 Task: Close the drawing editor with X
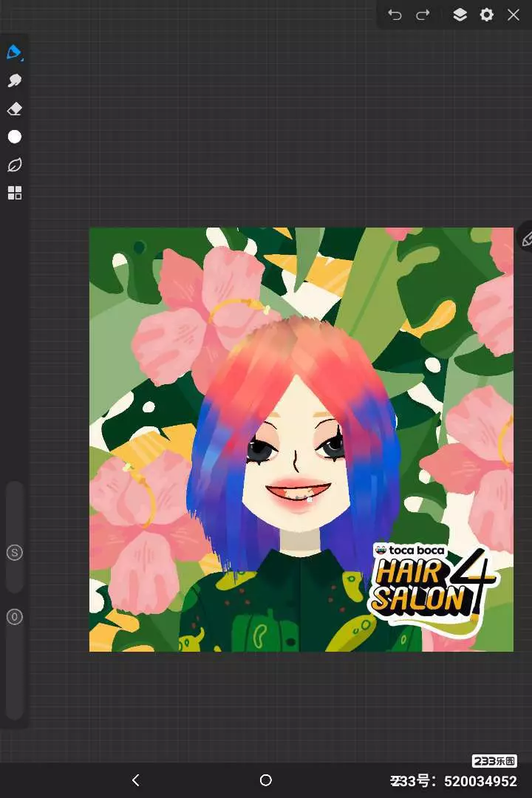click(514, 15)
